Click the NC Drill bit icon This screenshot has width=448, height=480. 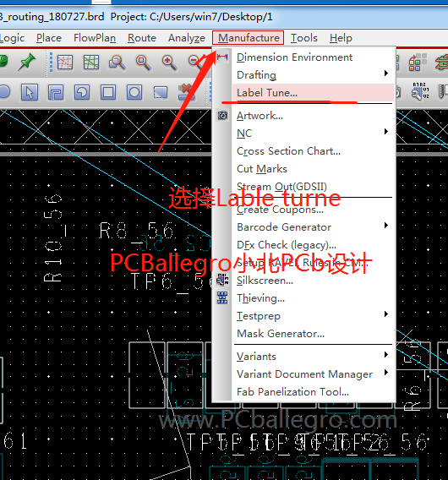[x=442, y=91]
